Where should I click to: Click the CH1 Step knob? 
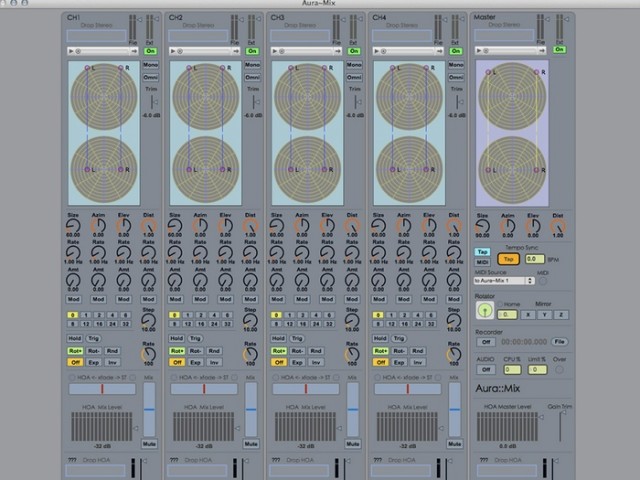(x=149, y=322)
